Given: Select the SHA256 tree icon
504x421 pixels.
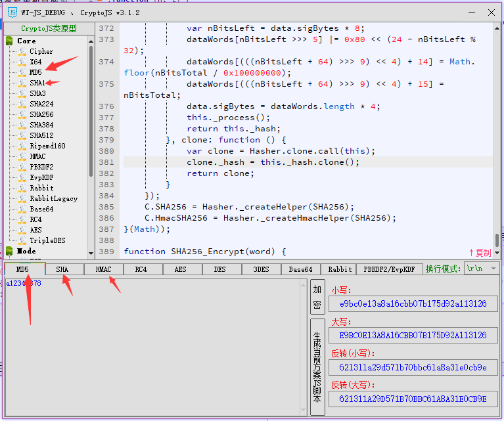Looking at the screenshot, I should point(22,114).
